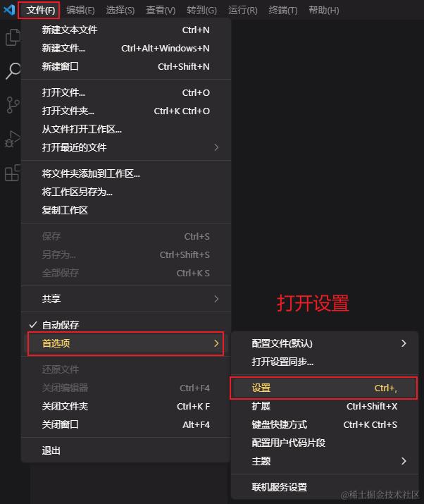This screenshot has width=424, height=504.
Task: Choose 键盘快捷方式 menu entry
Action: [x=325, y=424]
